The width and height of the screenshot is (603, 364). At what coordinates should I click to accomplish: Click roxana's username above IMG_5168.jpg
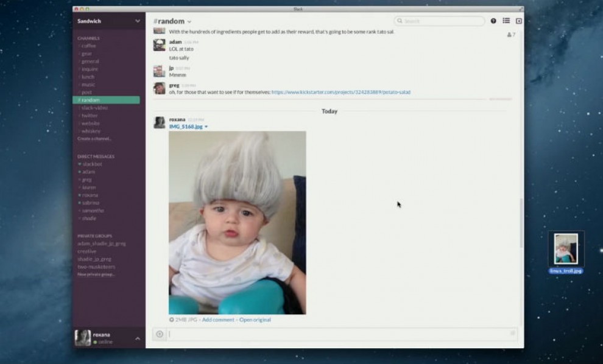177,119
